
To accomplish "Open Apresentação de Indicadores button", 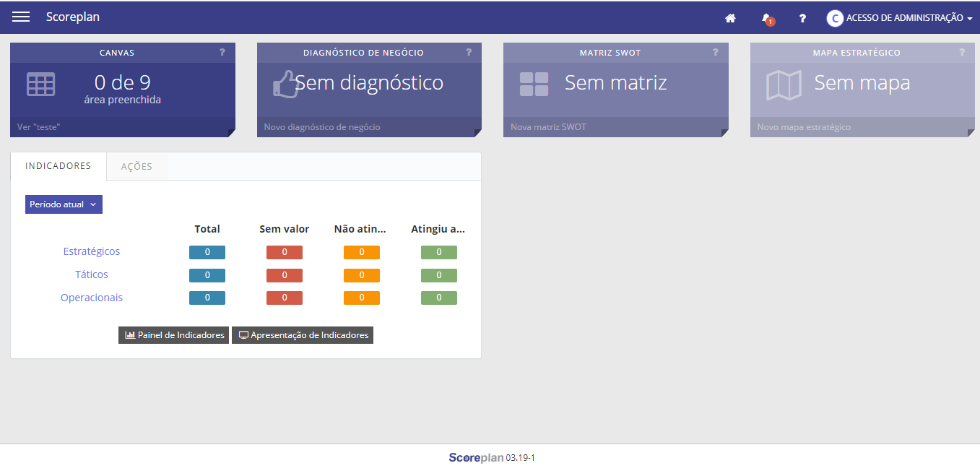I will [303, 335].
